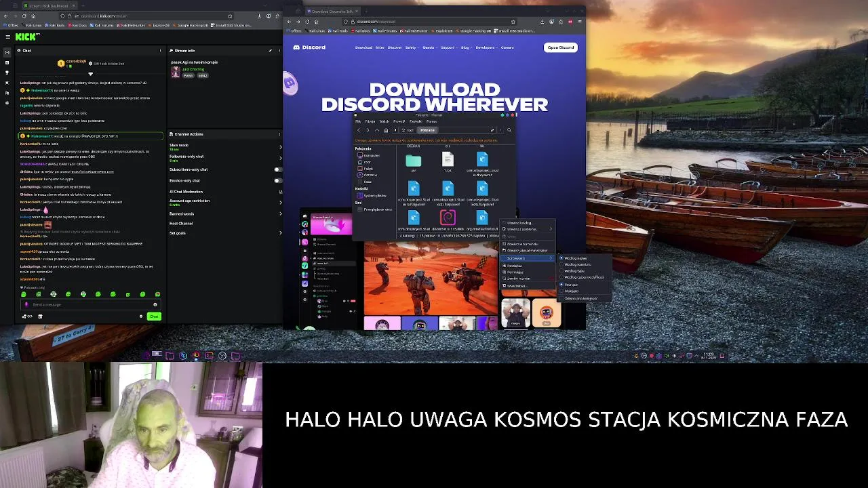The height and width of the screenshot is (488, 868).
Task: Open Safety dropdown on Discord site
Action: pos(412,47)
